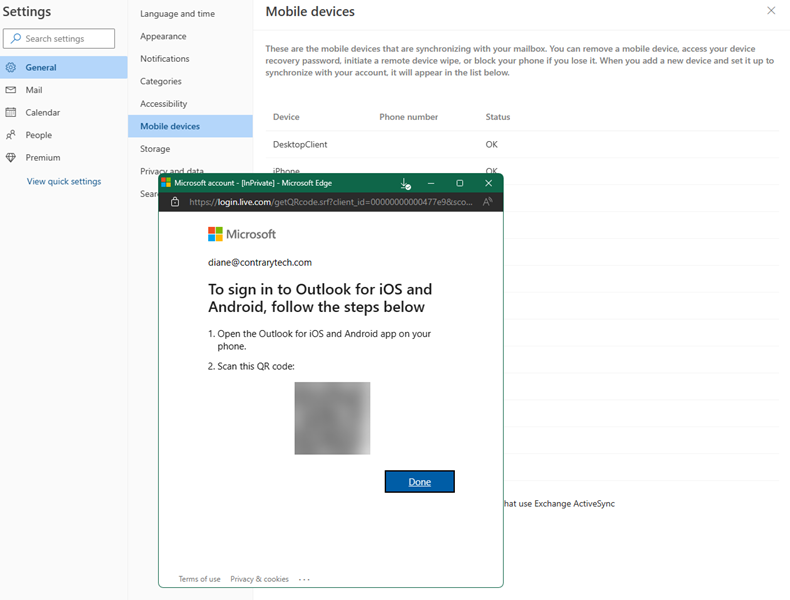Open View quick settings link
The width and height of the screenshot is (790, 600).
pyautogui.click(x=64, y=181)
